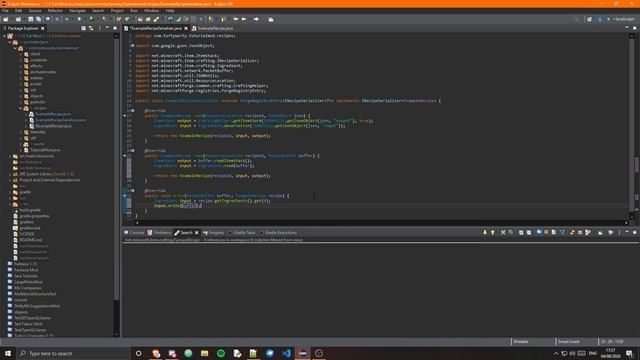Screen dimensions: 640x360
Task: Close the Package Explorer view
Action: click(42, 28)
